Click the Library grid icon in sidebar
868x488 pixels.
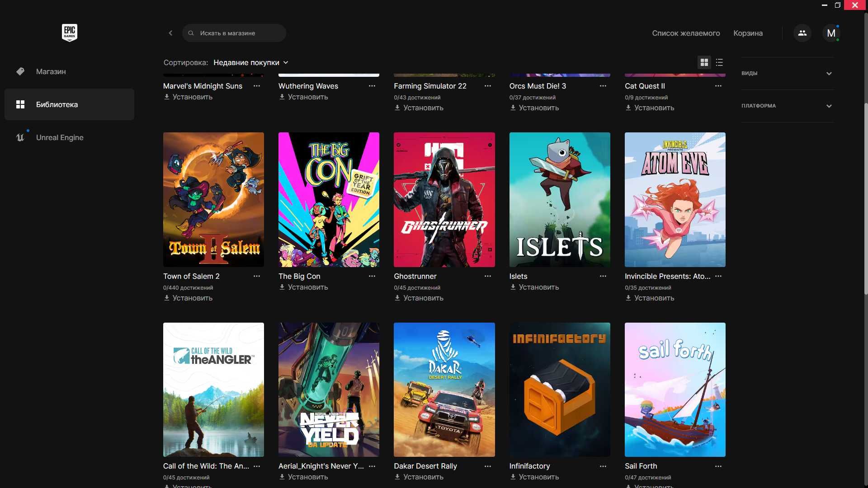20,104
